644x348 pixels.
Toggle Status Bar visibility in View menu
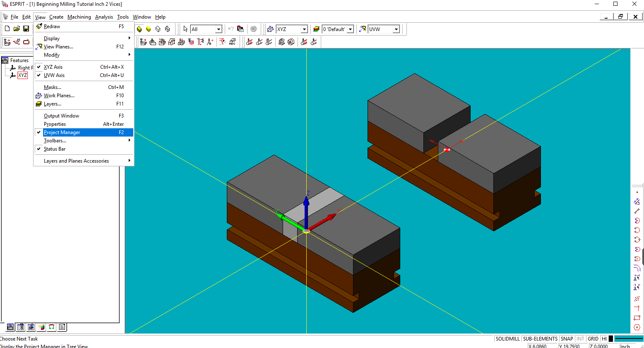point(84,149)
